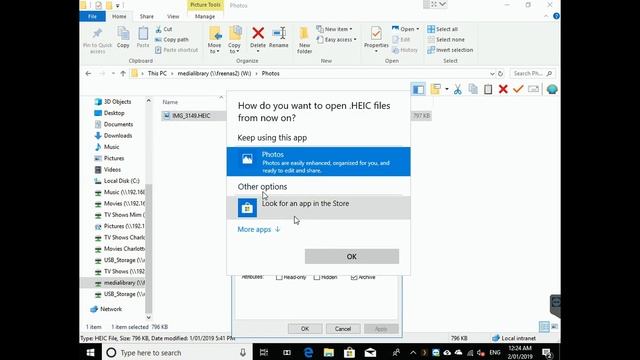The width and height of the screenshot is (640, 360).
Task: Click the globe icon in the secondary toolbar
Action: pos(552,89)
